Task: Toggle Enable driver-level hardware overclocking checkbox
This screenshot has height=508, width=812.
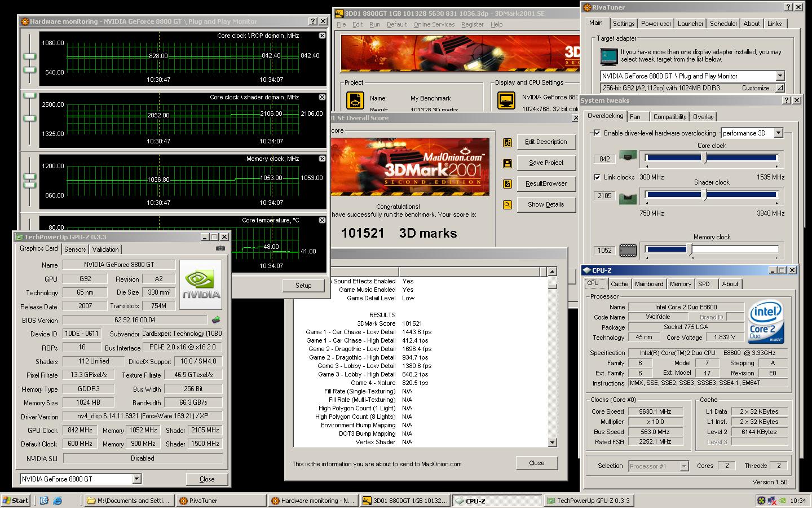Action: [x=597, y=133]
